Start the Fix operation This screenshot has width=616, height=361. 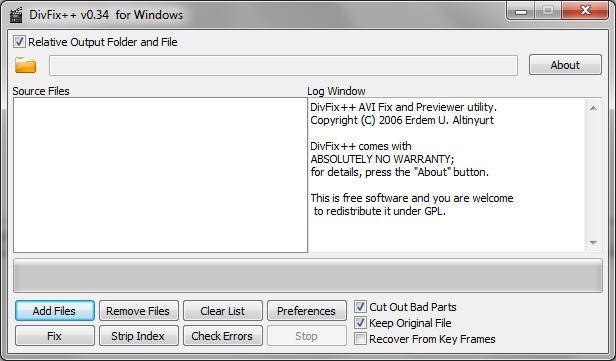tap(55, 336)
